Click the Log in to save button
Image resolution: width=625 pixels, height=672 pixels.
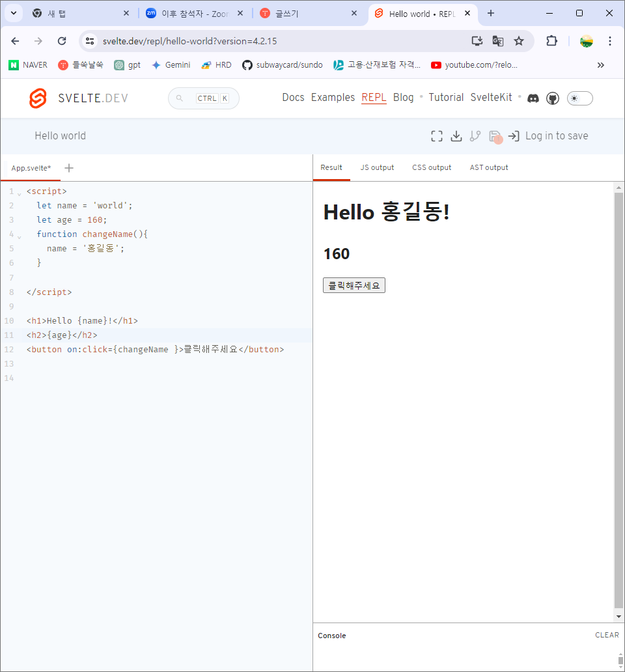click(548, 136)
